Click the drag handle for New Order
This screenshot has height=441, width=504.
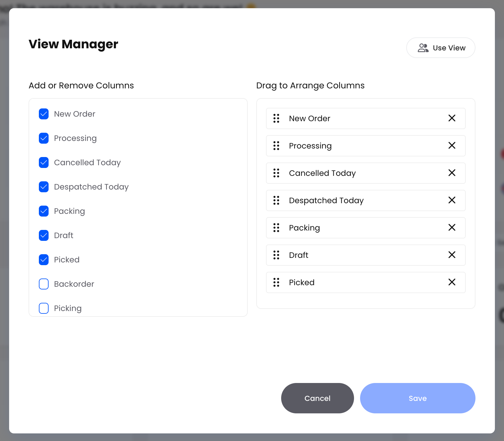tap(276, 118)
